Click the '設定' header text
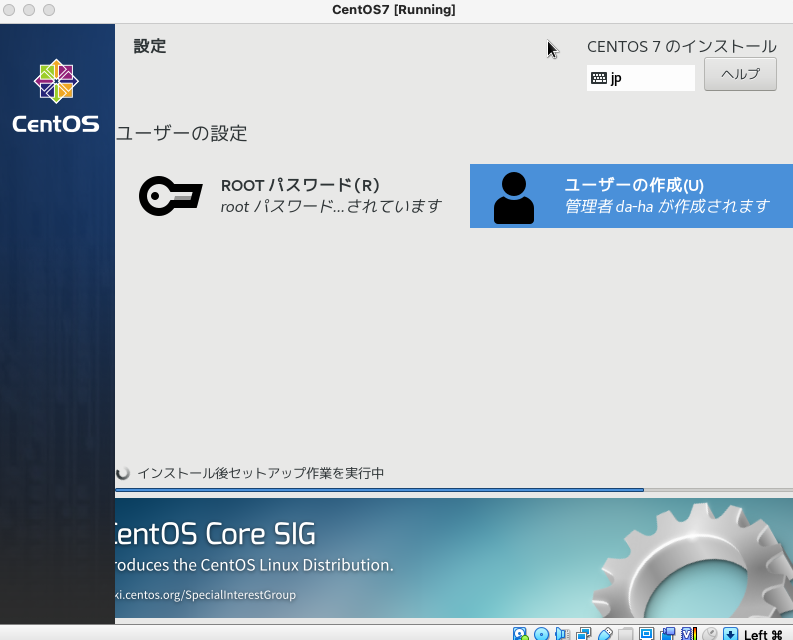 150,46
